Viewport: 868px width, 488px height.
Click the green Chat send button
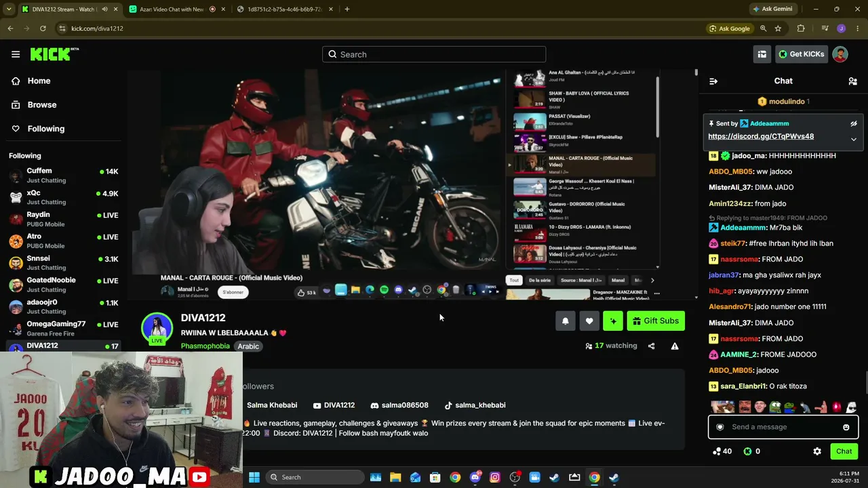click(844, 451)
